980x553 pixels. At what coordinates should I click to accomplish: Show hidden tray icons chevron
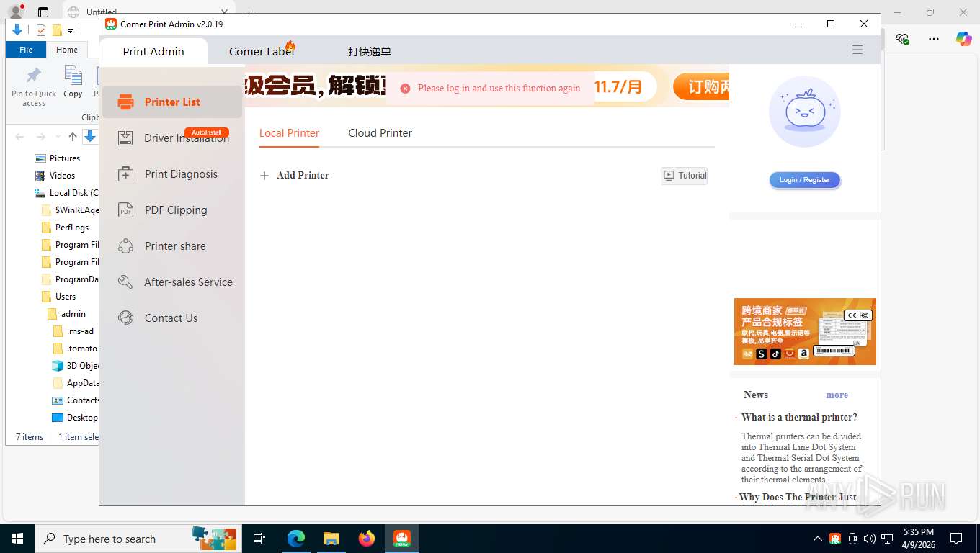(817, 539)
